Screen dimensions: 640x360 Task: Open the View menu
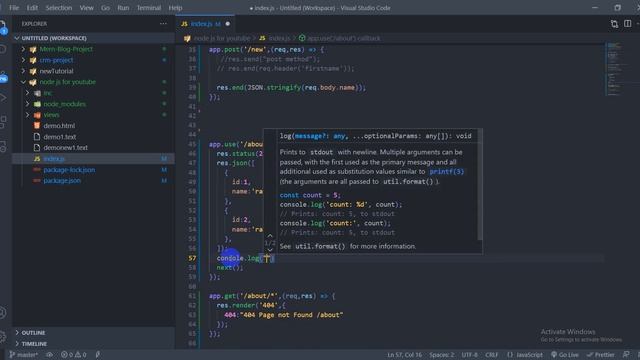87,8
